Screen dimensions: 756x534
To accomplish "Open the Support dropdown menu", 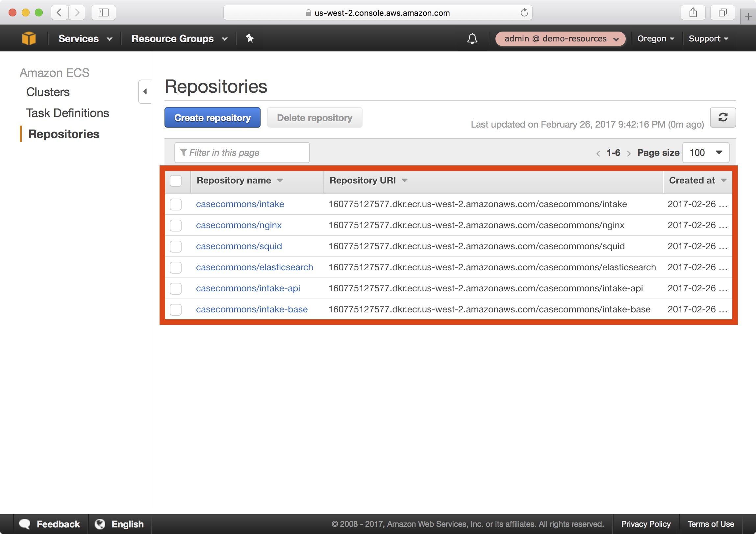I will coord(708,39).
